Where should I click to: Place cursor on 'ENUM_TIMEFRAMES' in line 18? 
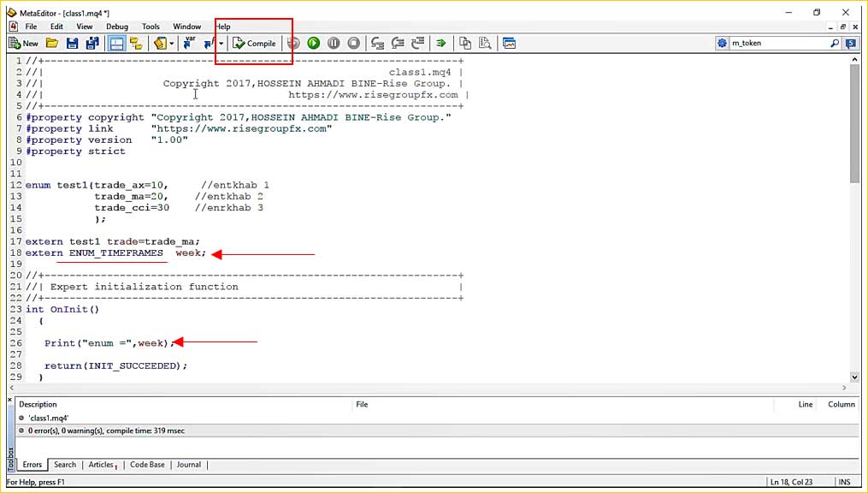[x=116, y=253]
